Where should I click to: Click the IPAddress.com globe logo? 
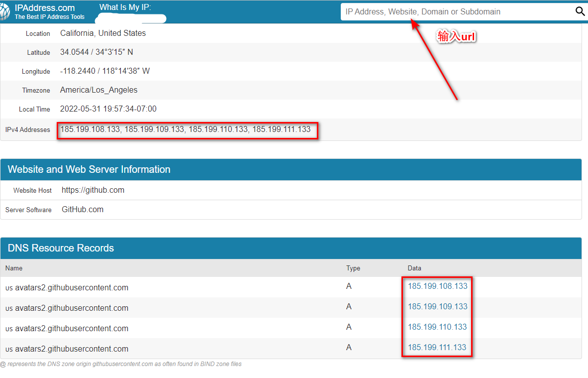point(4,12)
